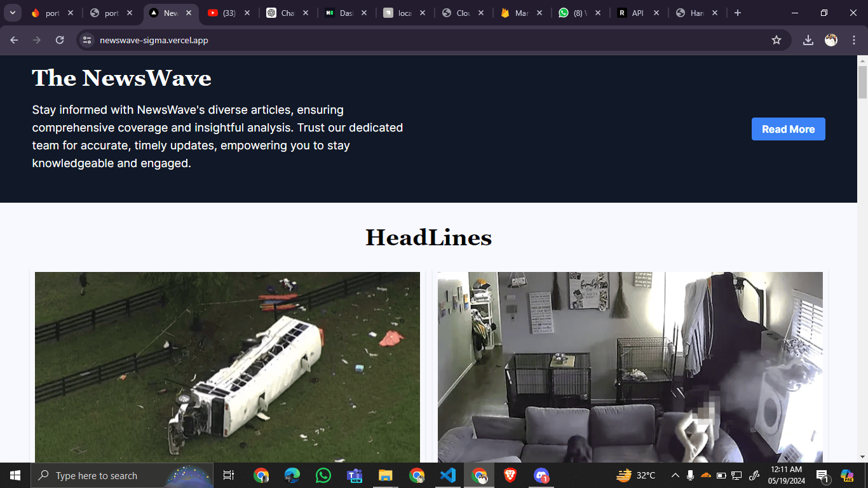Click the network tray icon

(x=737, y=475)
